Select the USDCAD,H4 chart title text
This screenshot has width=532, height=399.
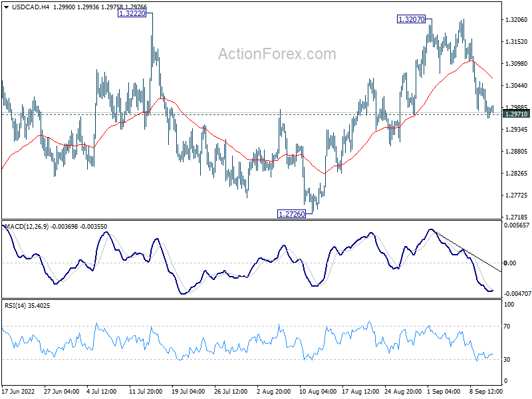31,7
